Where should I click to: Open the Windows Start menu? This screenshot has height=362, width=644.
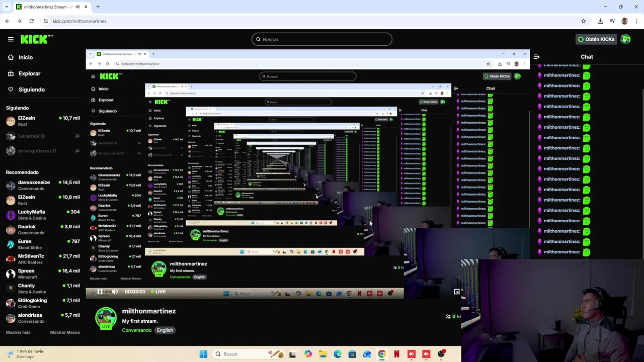(x=203, y=354)
